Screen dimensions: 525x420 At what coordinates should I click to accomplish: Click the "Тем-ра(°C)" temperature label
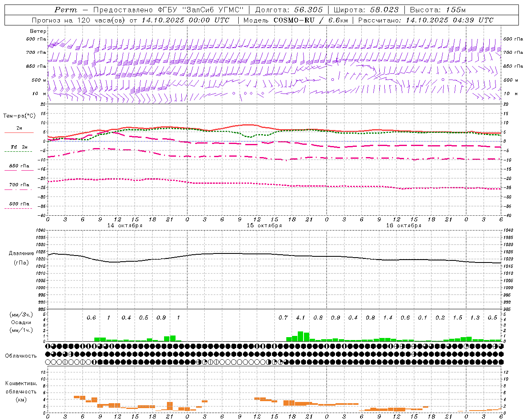pos(20,116)
